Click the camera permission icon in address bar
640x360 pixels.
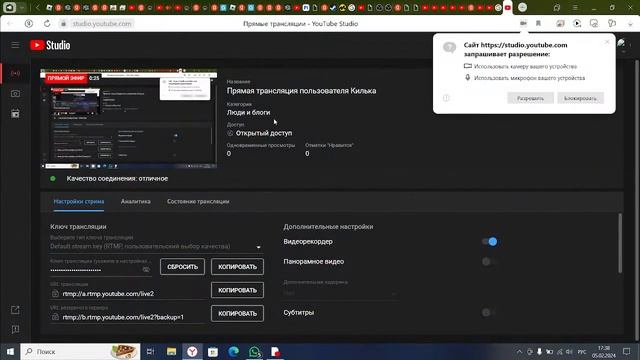coord(523,24)
